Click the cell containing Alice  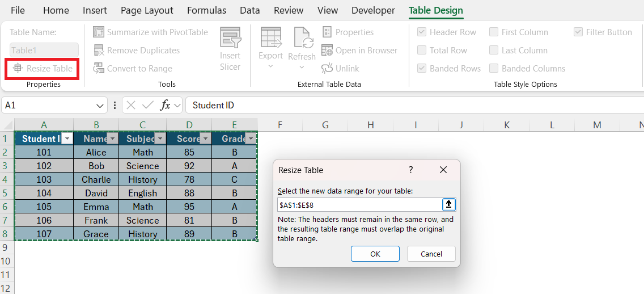pyautogui.click(x=96, y=152)
